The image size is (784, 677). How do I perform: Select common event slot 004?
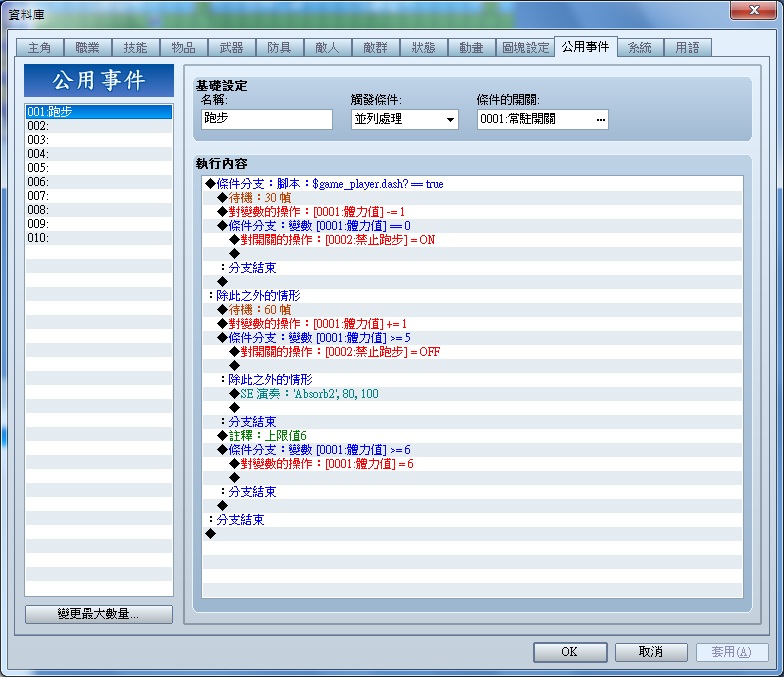click(x=99, y=154)
